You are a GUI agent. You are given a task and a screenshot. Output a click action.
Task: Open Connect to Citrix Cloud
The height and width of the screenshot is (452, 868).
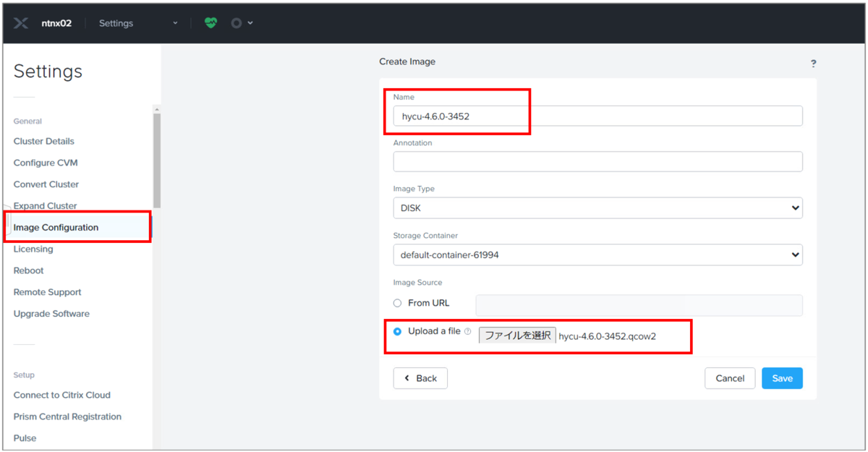coord(62,395)
